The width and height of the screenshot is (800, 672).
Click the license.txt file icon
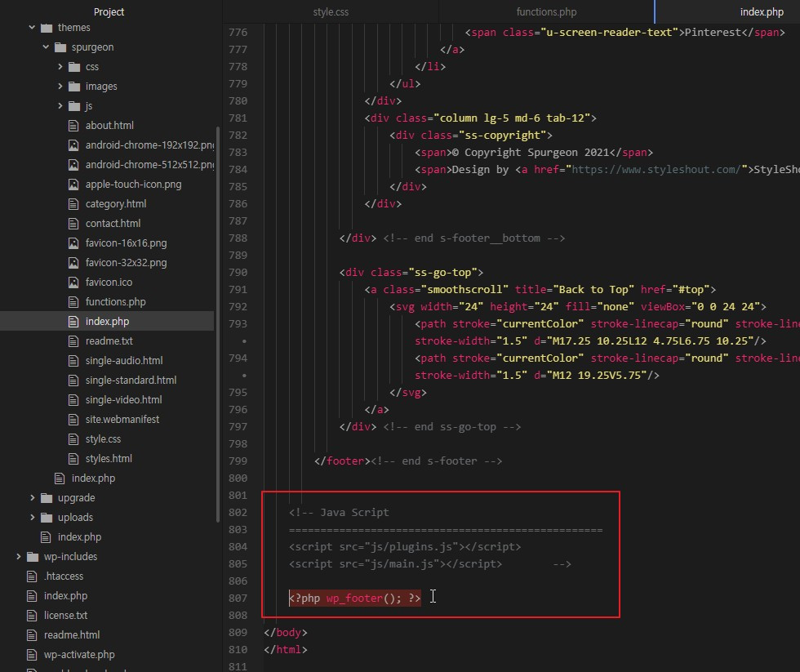[x=32, y=616]
